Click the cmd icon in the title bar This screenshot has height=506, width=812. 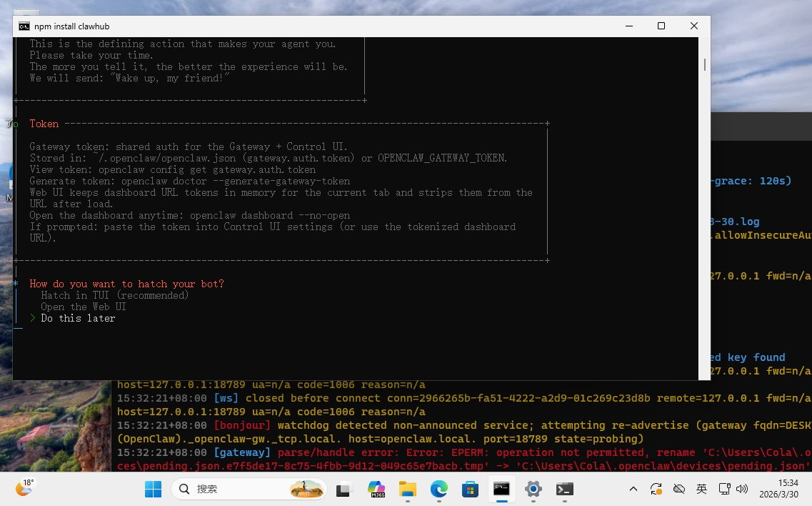(24, 26)
